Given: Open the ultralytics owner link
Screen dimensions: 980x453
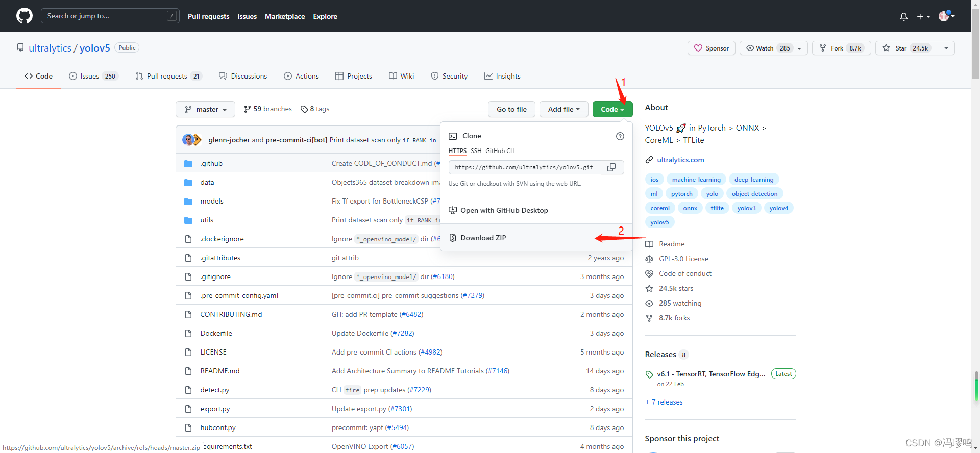Looking at the screenshot, I should tap(50, 48).
